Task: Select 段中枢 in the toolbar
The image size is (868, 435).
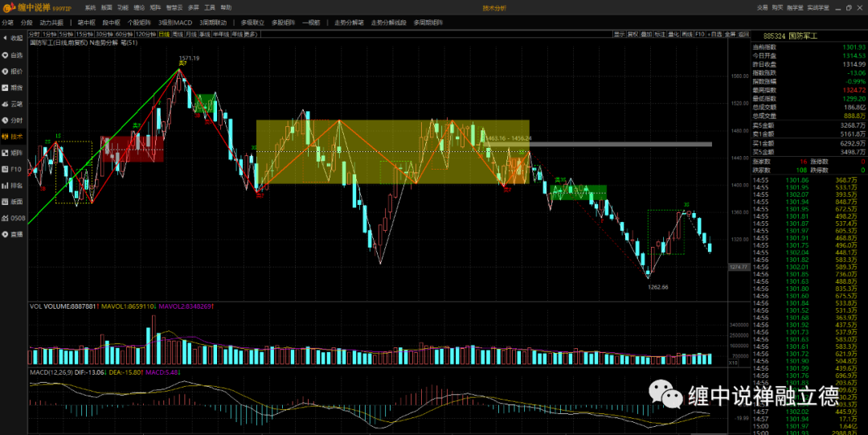Action: click(111, 23)
